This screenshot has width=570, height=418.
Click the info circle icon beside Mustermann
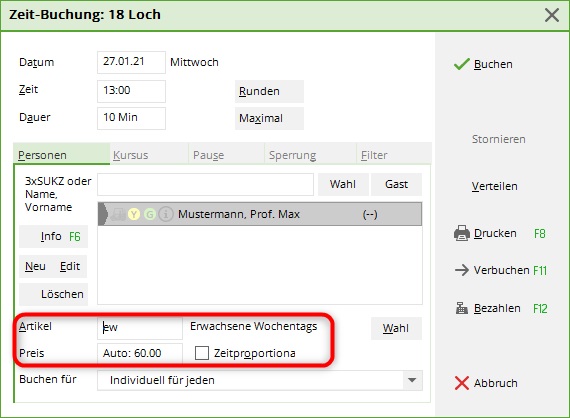[x=166, y=214]
